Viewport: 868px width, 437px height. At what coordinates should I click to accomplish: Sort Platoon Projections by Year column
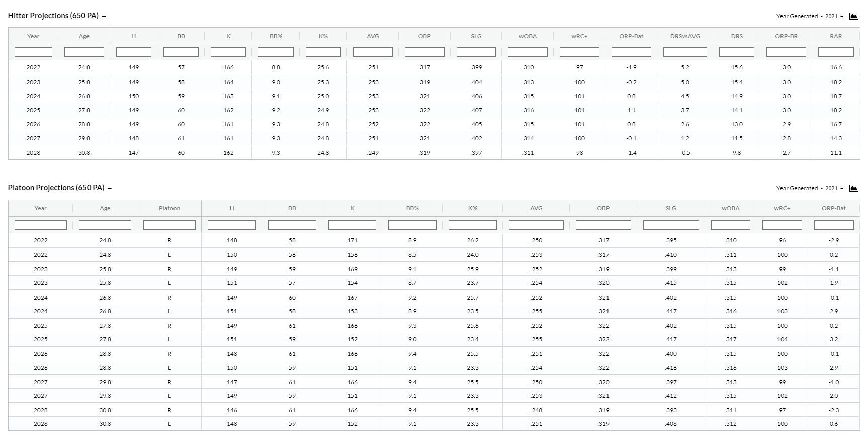pos(41,208)
